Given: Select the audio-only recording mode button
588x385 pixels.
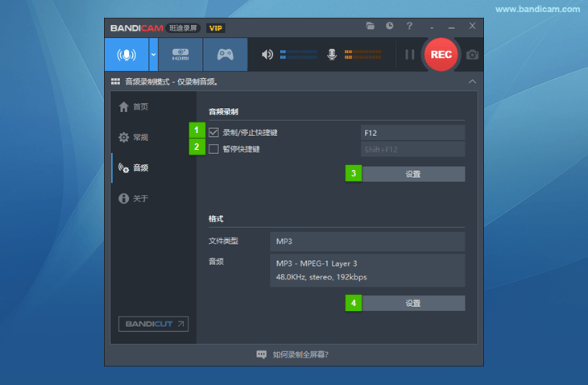Looking at the screenshot, I should [126, 55].
